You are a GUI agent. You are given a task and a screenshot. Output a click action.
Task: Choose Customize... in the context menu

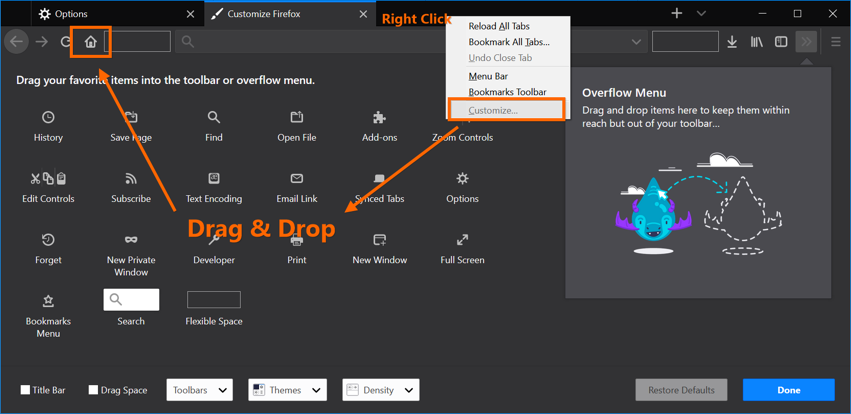493,110
